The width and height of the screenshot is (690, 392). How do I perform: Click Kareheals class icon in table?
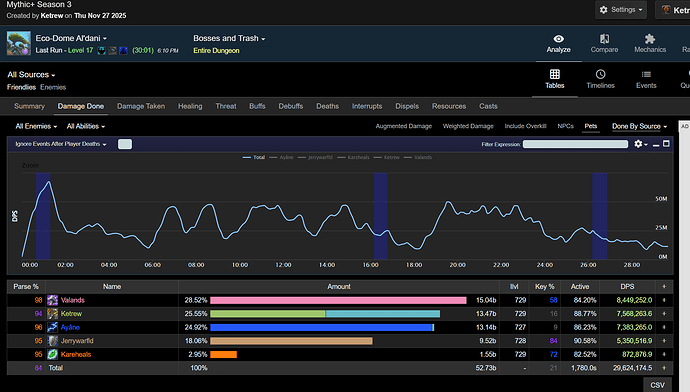(x=52, y=354)
